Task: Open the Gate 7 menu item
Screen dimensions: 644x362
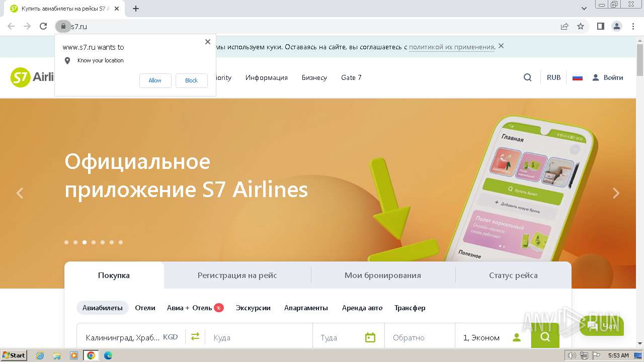Action: point(351,77)
